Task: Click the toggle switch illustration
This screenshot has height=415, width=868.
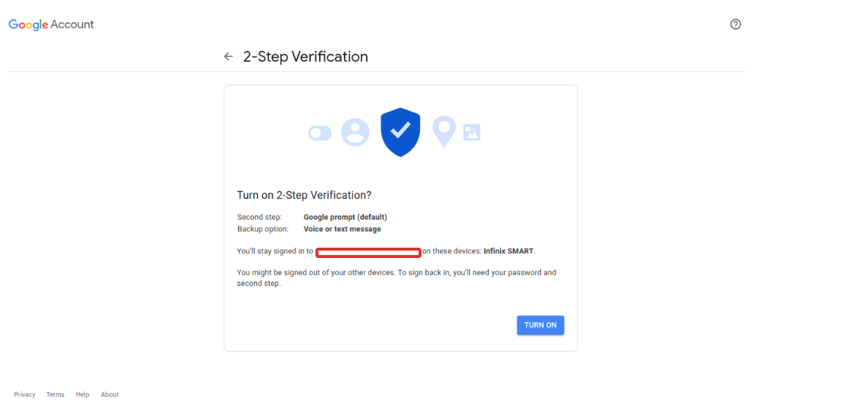Action: [320, 133]
